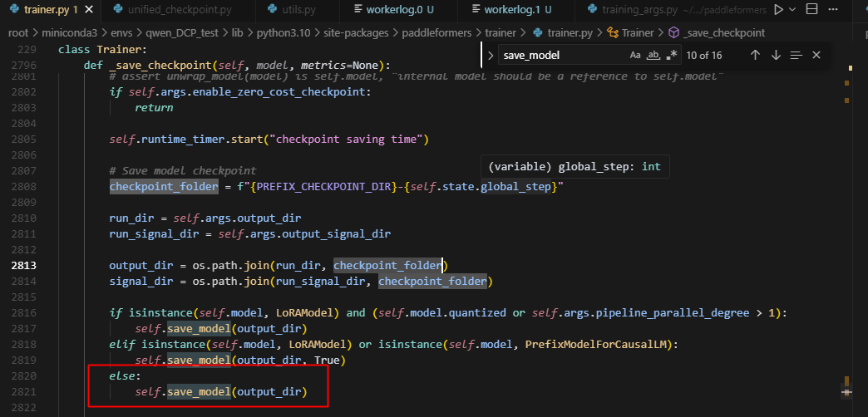Toggle Match Case in the find widget

click(x=635, y=55)
